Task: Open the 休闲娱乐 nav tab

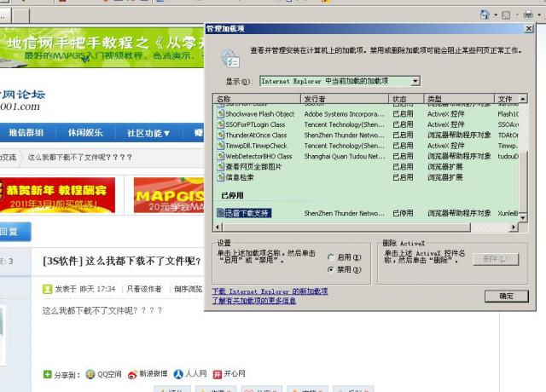Action: (85, 133)
